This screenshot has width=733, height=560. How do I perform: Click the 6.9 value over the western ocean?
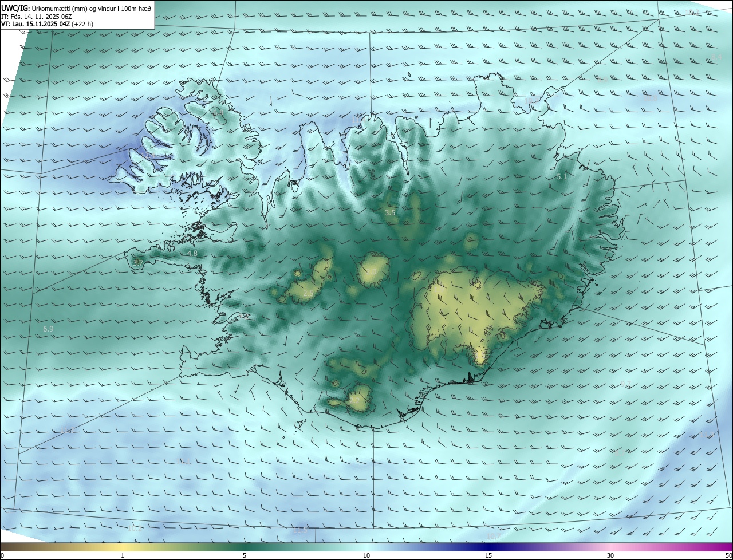[48, 329]
